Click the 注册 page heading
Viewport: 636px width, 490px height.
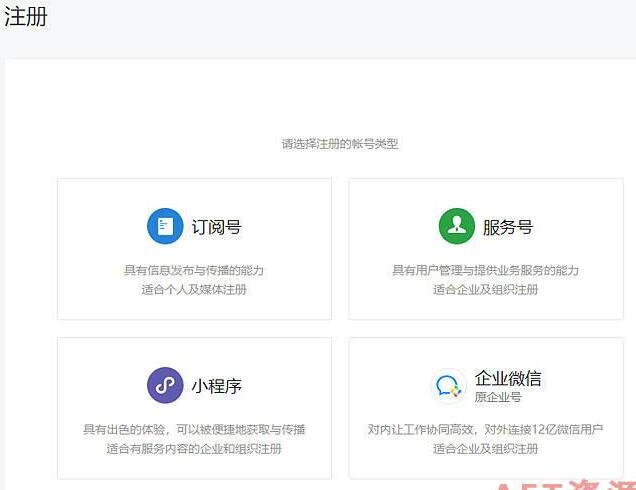26,17
